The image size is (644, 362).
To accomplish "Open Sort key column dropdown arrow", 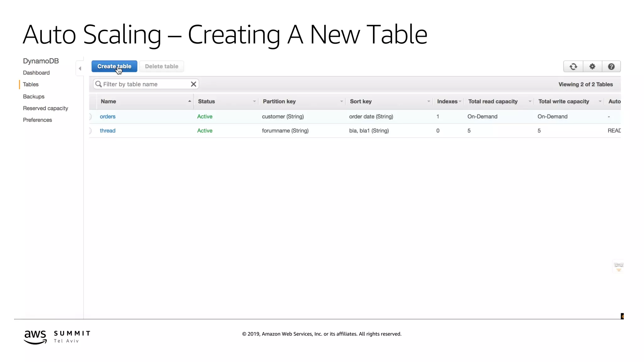I will [429, 101].
